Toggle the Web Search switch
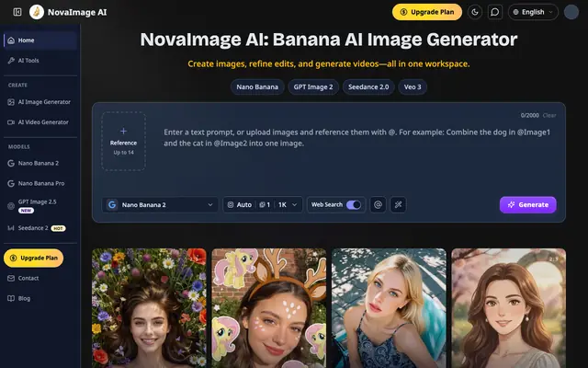588x368 pixels. (x=354, y=204)
